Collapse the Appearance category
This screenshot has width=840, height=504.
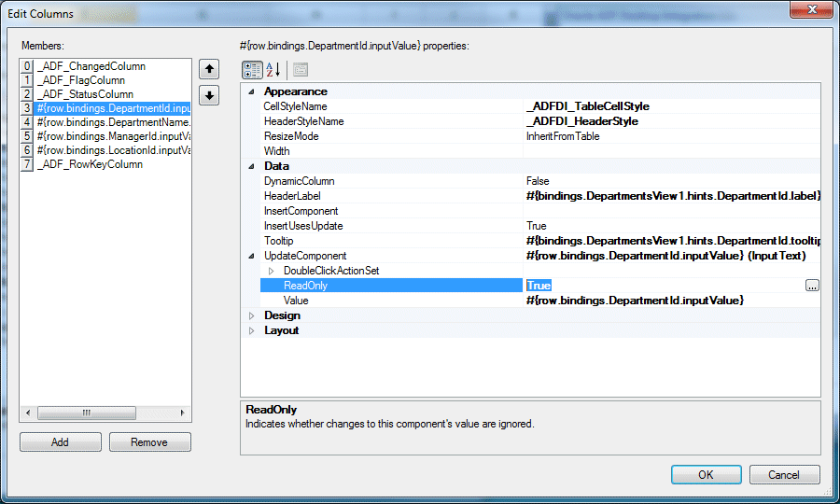(x=251, y=91)
